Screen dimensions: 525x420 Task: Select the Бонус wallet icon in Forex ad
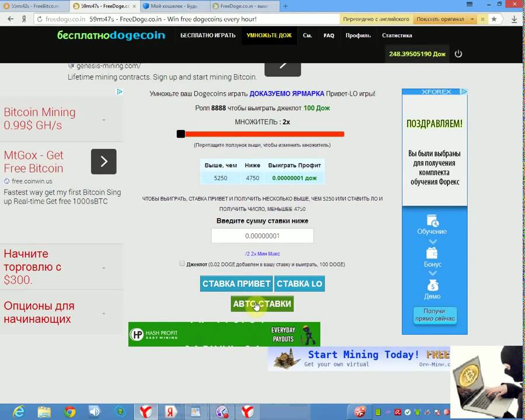(x=432, y=253)
